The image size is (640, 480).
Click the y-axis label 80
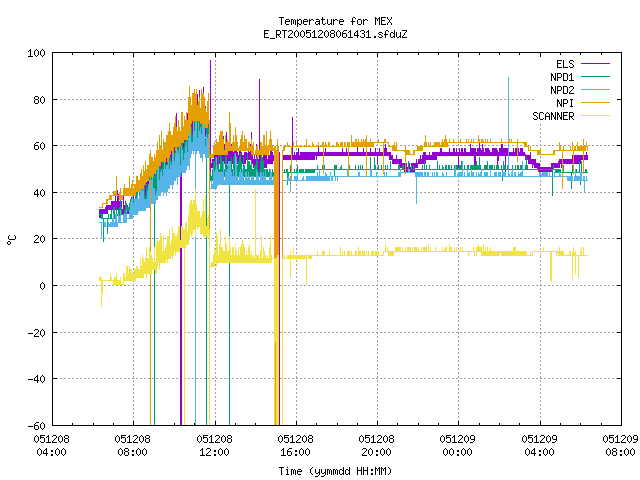[40, 100]
